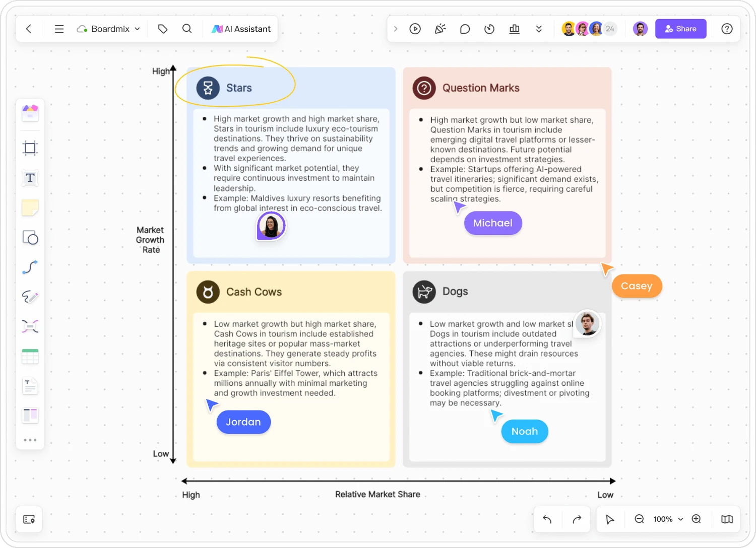
Task: Select the Sticky note tool
Action: coord(30,208)
